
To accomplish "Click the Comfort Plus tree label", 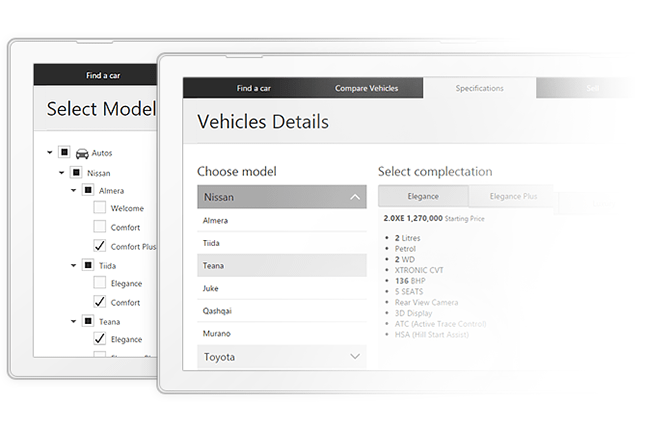I will pos(133,247).
